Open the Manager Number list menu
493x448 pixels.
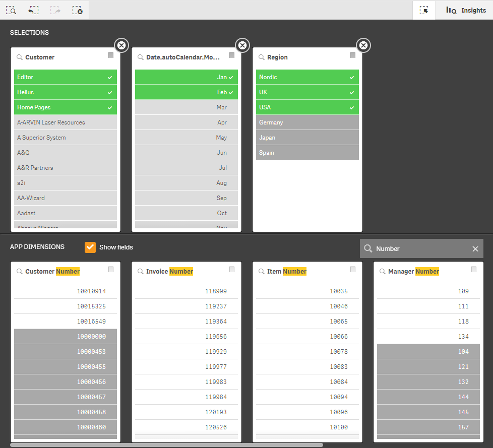[473, 270]
